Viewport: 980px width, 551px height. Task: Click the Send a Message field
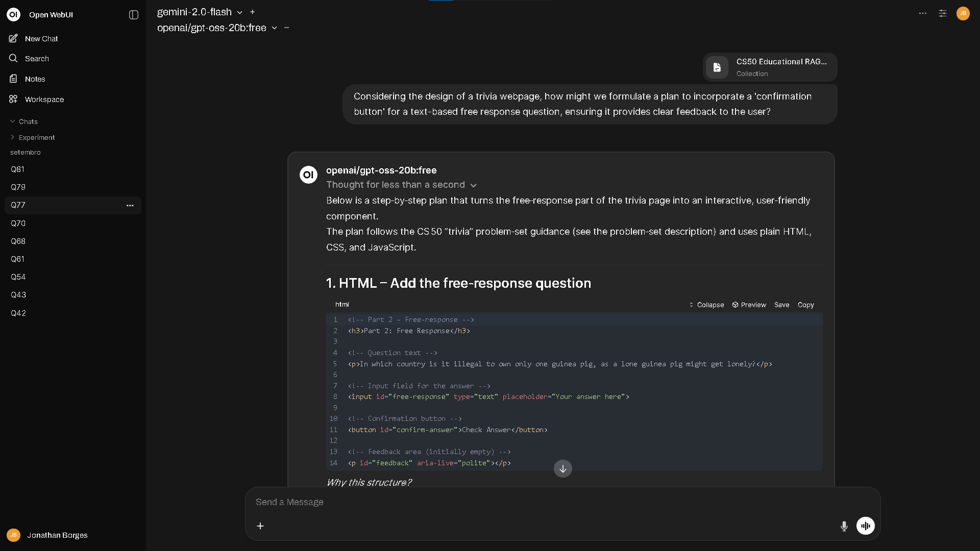[510, 502]
